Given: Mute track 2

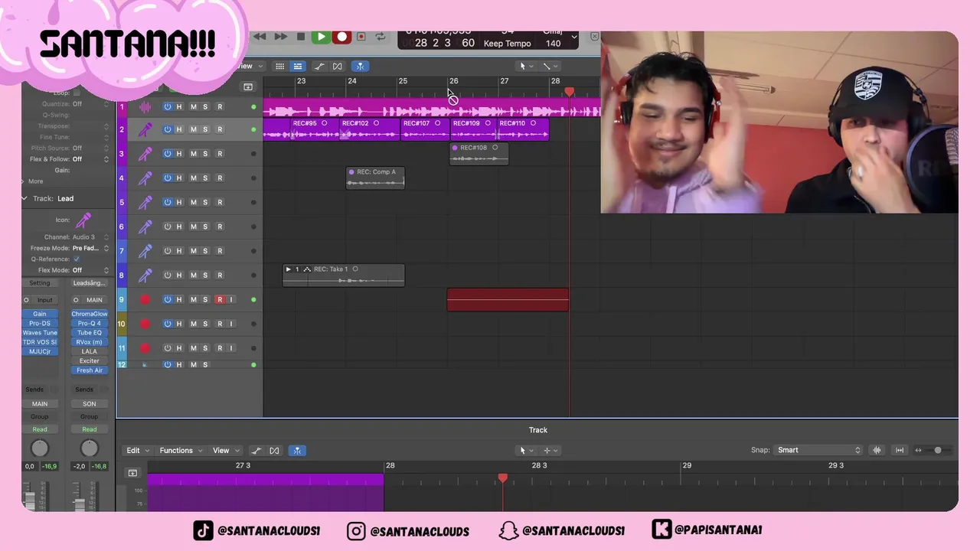Looking at the screenshot, I should pyautogui.click(x=193, y=129).
